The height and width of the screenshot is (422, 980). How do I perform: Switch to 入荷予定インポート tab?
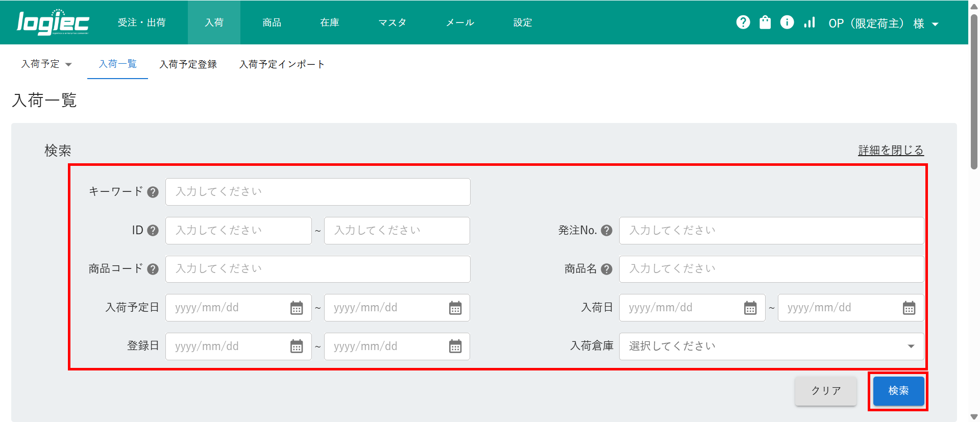pyautogui.click(x=282, y=64)
